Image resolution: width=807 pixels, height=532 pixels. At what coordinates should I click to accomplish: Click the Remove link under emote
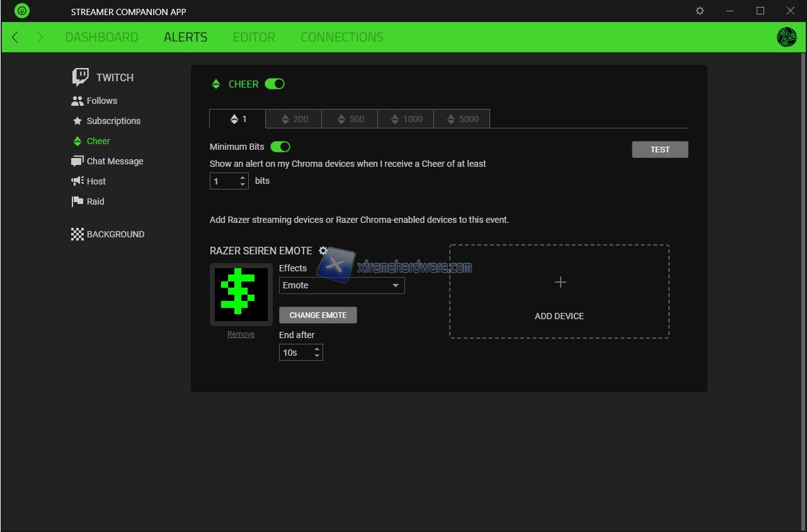coord(241,334)
